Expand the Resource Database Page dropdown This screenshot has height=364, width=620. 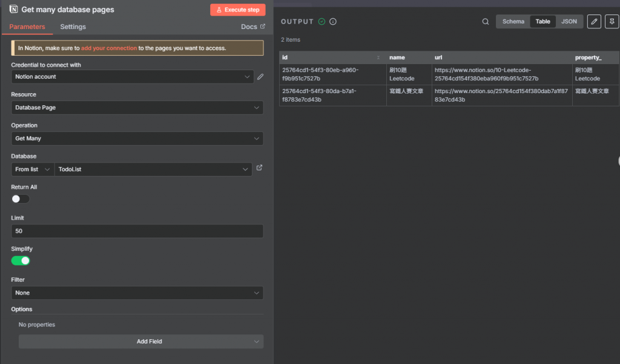pyautogui.click(x=137, y=108)
